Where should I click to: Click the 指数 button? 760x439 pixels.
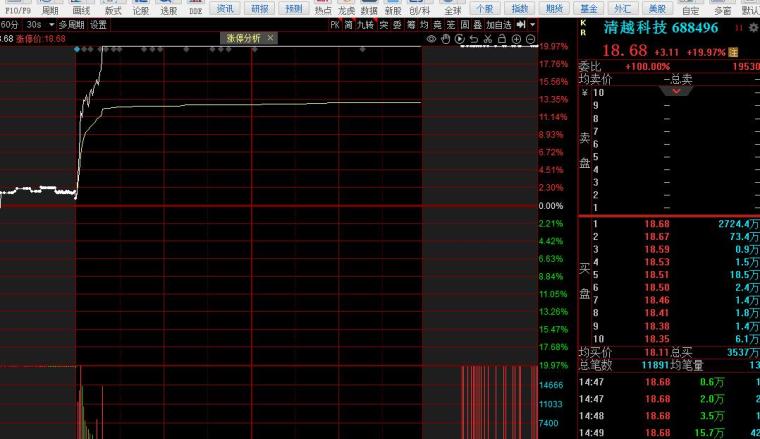point(520,9)
